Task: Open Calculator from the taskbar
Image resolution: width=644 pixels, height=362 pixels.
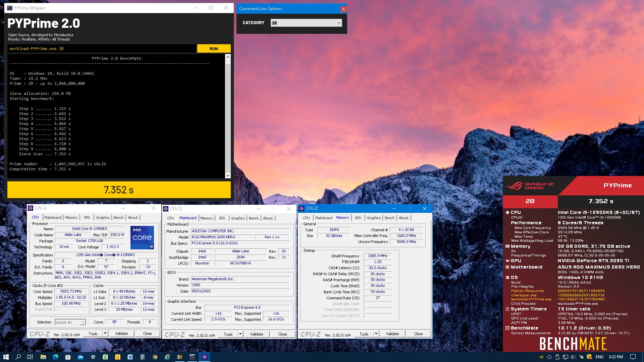Action: [143, 357]
